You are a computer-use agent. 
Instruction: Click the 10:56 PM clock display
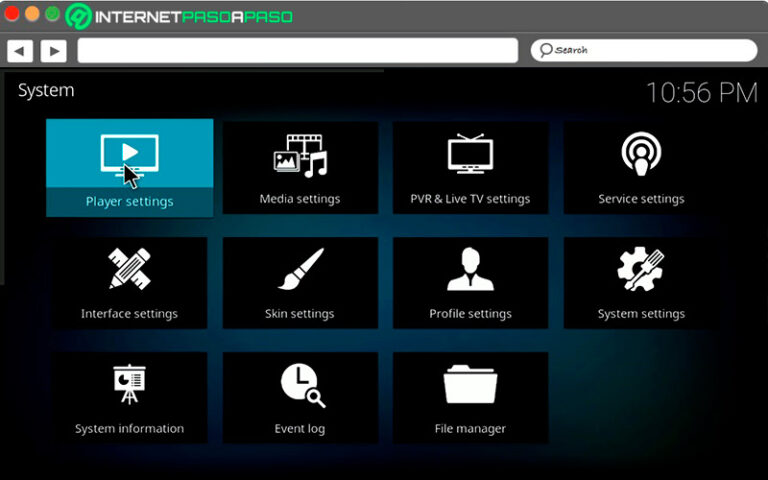701,93
